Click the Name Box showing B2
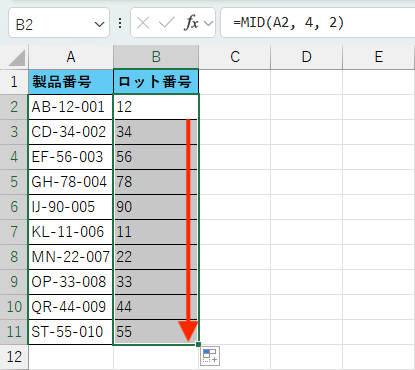The image size is (415, 370). click(59, 23)
